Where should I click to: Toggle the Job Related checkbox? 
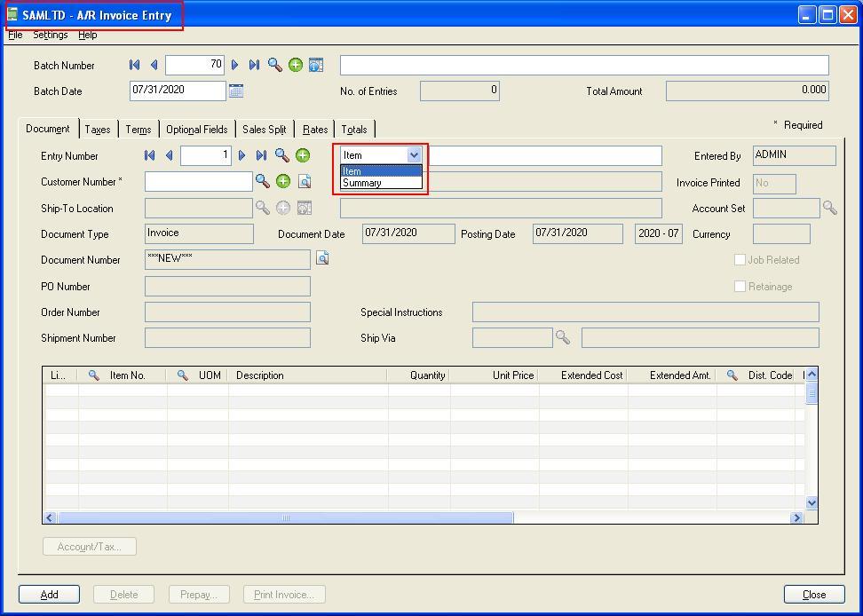(x=740, y=260)
